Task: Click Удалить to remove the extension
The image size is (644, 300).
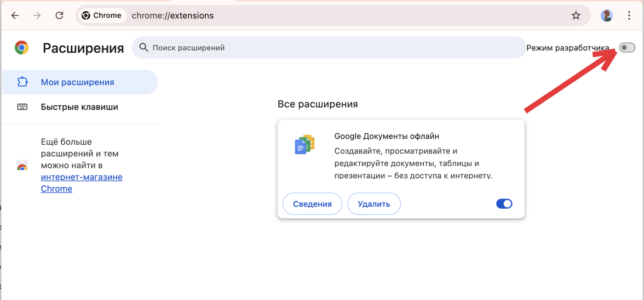Action: [x=374, y=204]
